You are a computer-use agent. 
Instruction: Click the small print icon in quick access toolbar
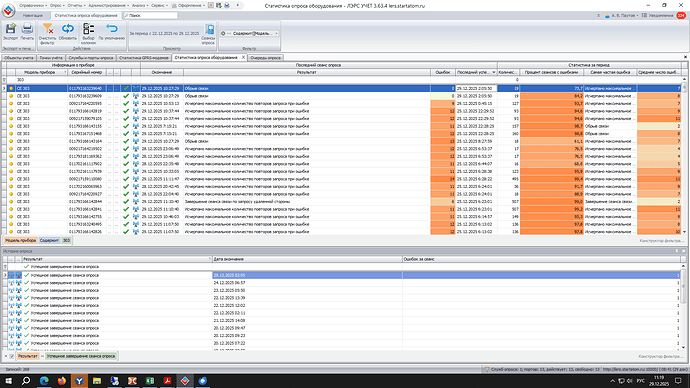[x=227, y=5]
